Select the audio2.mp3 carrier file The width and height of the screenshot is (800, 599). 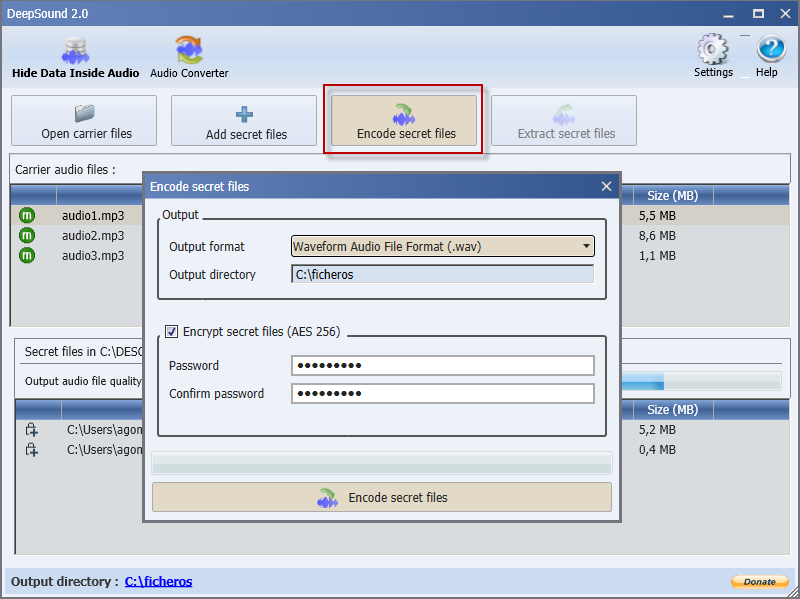(x=93, y=236)
